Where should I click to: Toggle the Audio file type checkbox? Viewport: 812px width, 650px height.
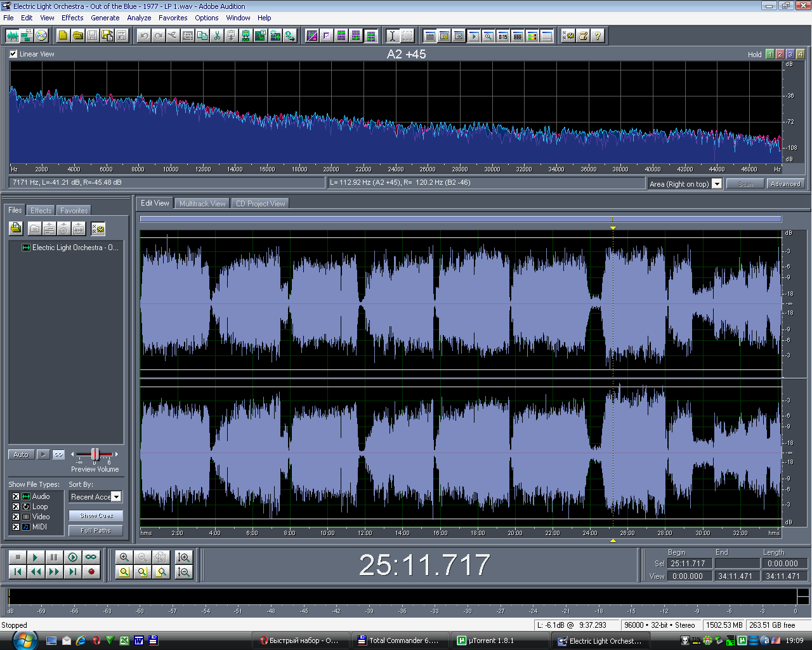coord(16,496)
